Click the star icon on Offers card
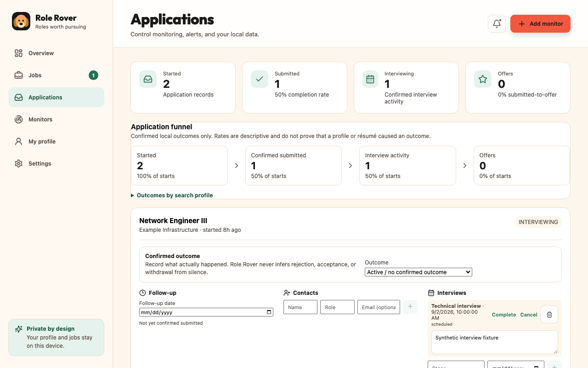Screen dimensions: 588x368 tap(483, 79)
